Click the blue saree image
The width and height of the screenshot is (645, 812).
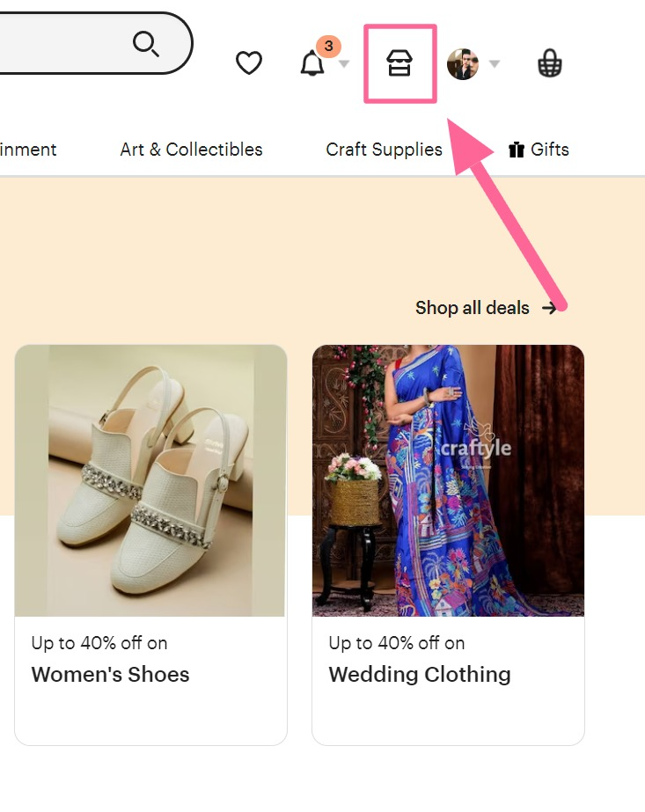[448, 480]
